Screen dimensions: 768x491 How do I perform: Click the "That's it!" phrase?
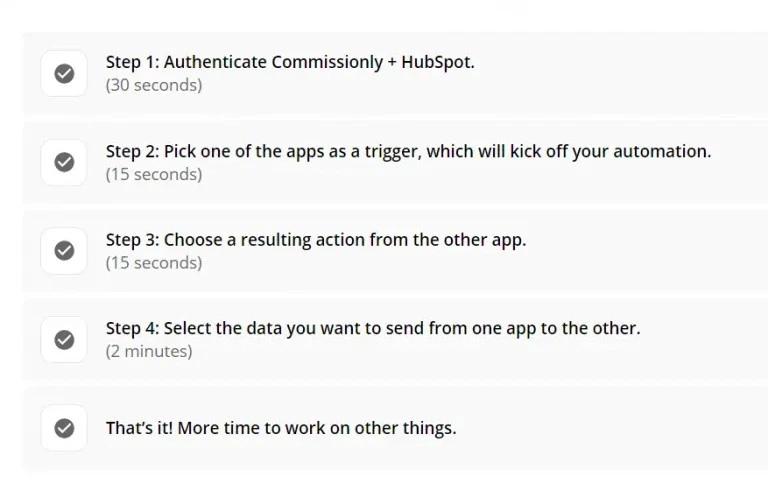tap(139, 428)
